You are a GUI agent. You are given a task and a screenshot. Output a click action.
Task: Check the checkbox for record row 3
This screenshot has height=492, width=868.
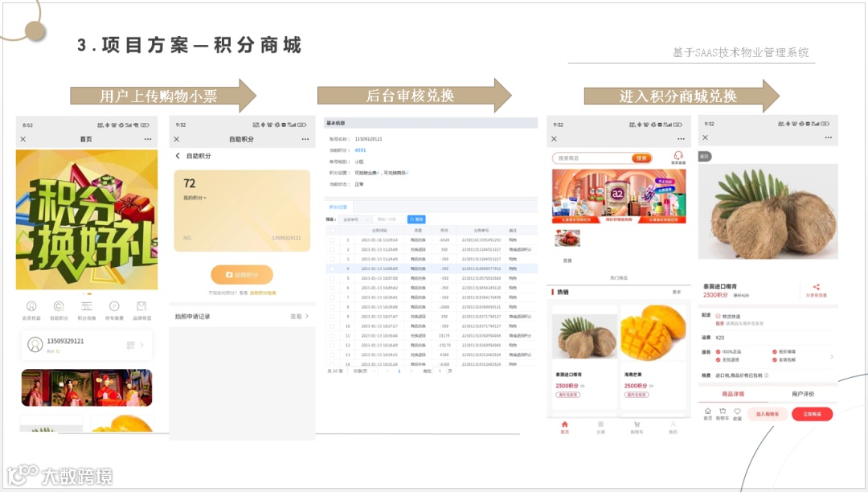pos(332,259)
